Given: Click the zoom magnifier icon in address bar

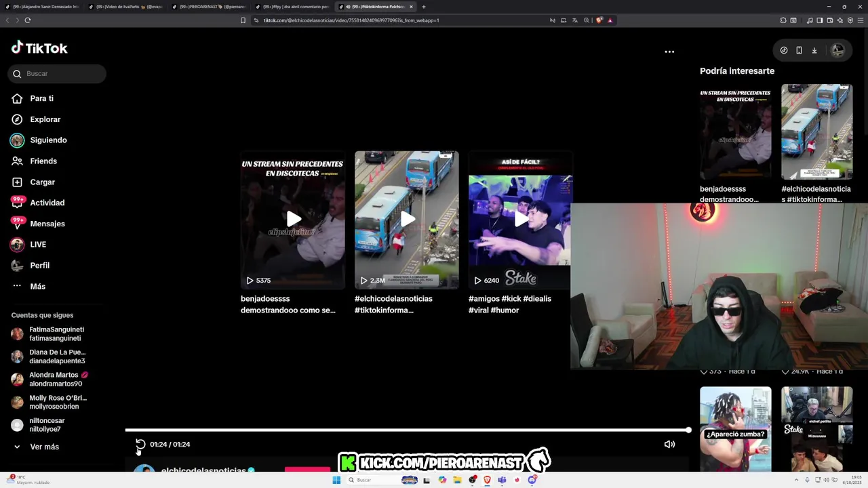Looking at the screenshot, I should click(x=587, y=20).
